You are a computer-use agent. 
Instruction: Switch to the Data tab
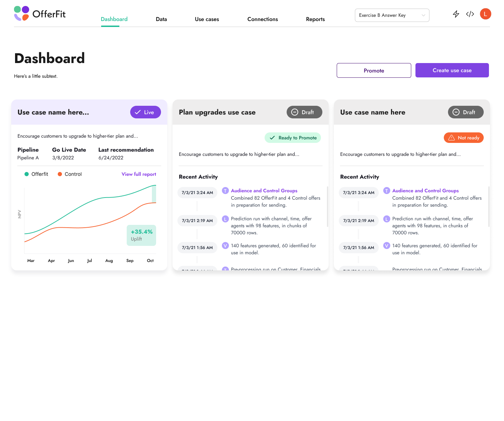[161, 19]
